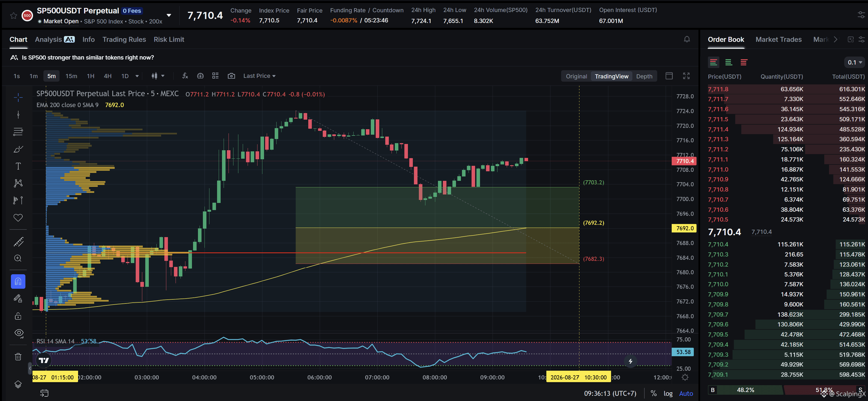Toggle log scale on price axis
The width and height of the screenshot is (868, 401).
point(668,393)
